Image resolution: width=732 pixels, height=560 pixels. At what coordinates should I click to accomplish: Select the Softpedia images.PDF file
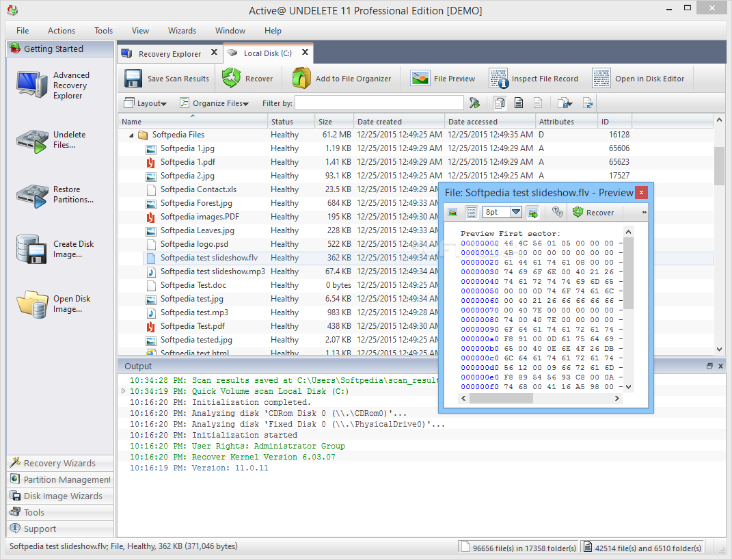(200, 217)
